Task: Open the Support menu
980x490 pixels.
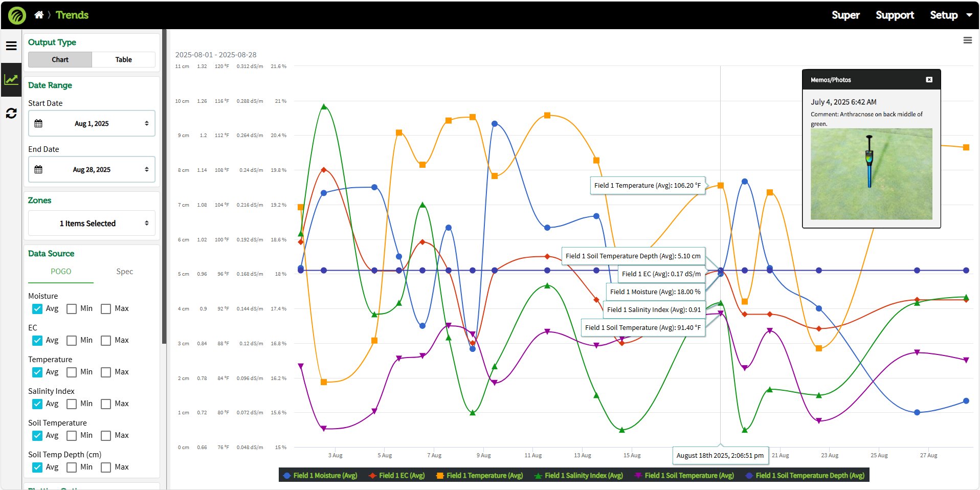Action: tap(895, 15)
